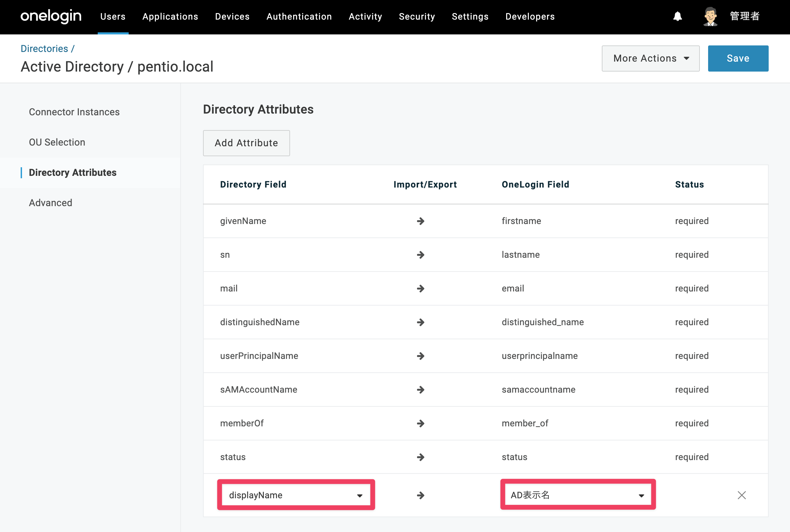Click the Directory Field column header
The height and width of the screenshot is (532, 790).
tap(253, 185)
